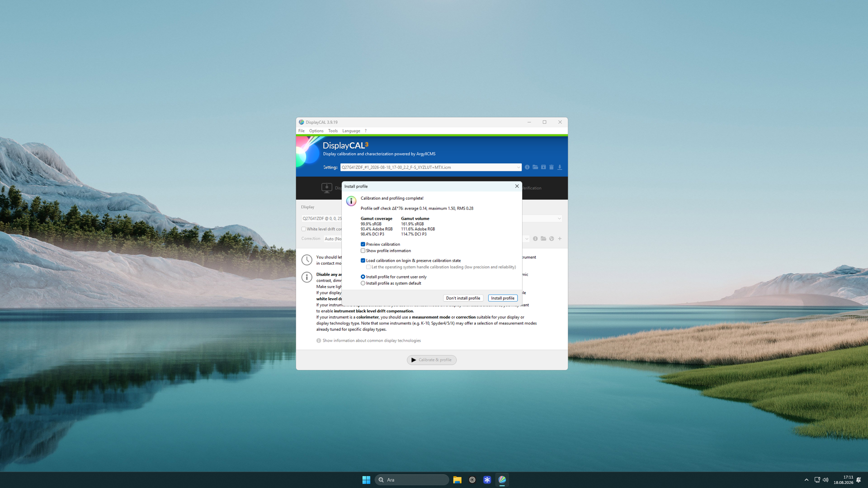The width and height of the screenshot is (868, 488).
Task: Click the 99.9% sRGB gamut coverage value
Action: [371, 224]
